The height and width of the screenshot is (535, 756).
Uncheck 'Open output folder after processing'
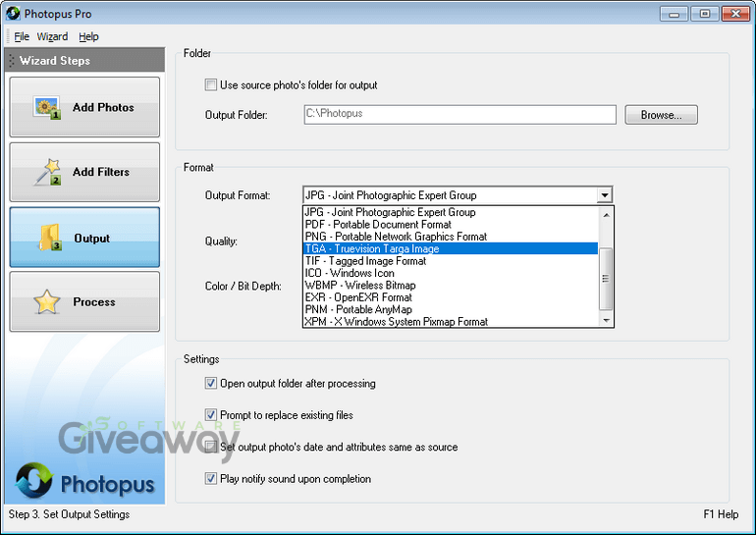coord(211,383)
